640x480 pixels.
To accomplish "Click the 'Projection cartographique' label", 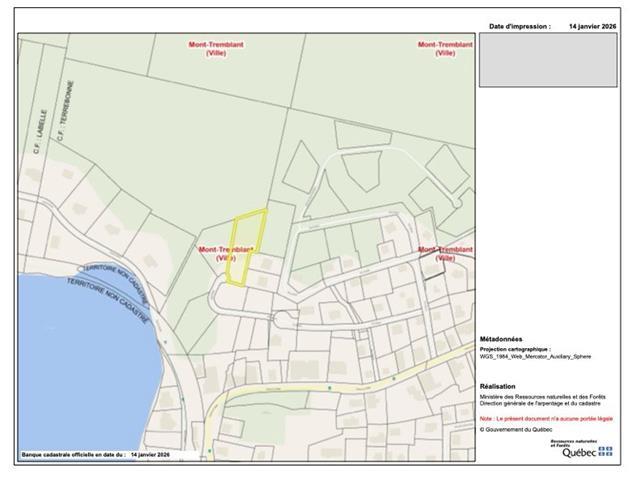I will coord(515,350).
